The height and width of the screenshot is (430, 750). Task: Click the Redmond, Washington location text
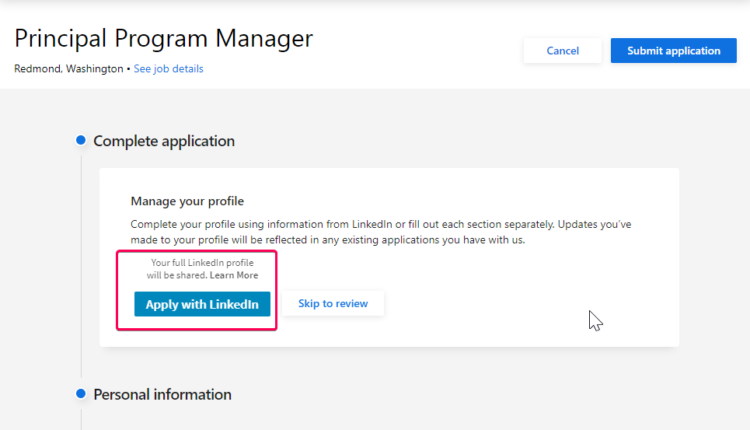click(70, 69)
